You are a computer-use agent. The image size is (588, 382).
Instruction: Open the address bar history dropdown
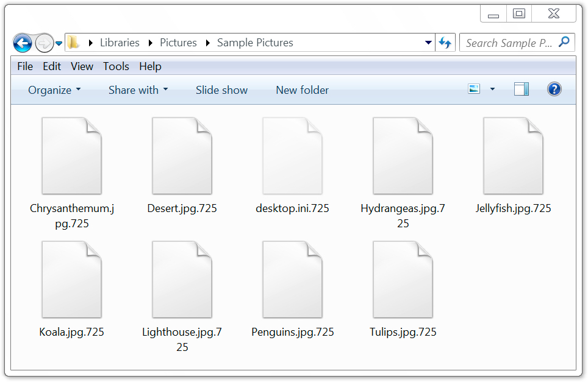(x=428, y=43)
